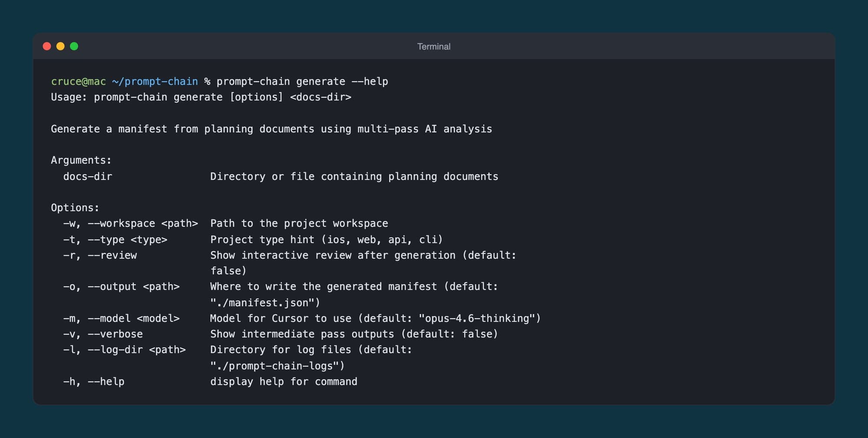
Task: Click 'display help for command' description
Action: click(x=284, y=382)
